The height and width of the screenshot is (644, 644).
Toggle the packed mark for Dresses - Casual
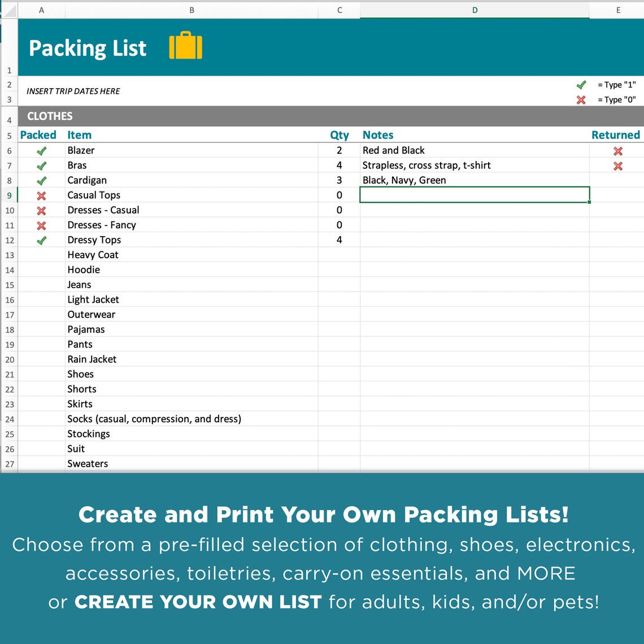pyautogui.click(x=41, y=210)
